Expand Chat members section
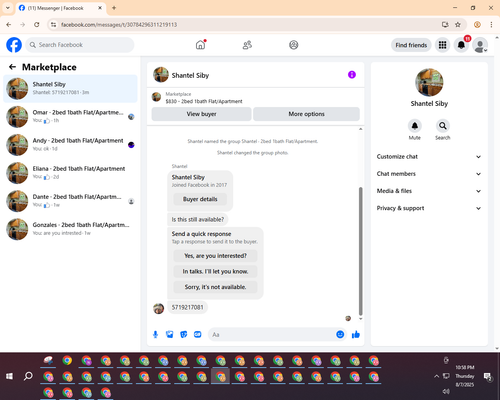 429,174
